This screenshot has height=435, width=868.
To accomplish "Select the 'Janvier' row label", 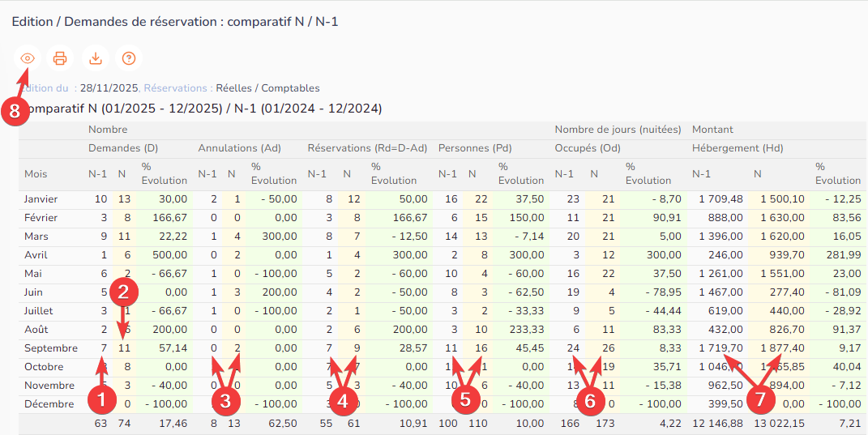I will 41,199.
